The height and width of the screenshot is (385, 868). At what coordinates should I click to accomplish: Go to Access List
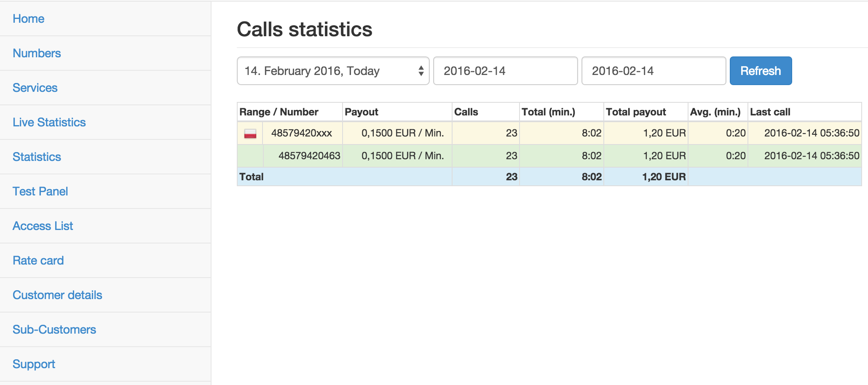tap(43, 226)
